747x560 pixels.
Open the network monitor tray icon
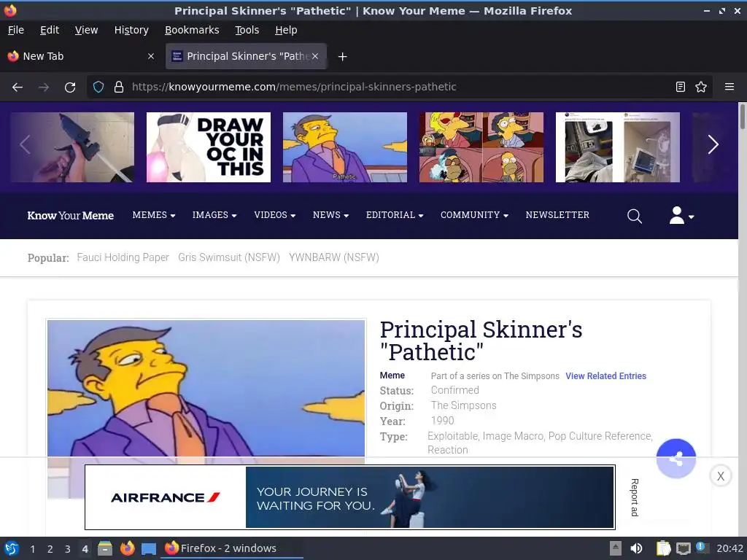(x=683, y=548)
